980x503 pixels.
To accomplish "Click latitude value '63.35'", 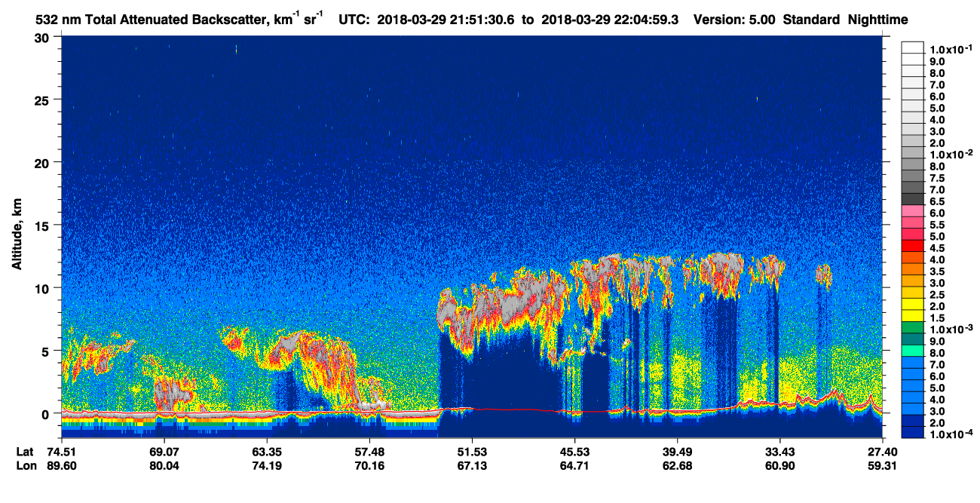I will [x=266, y=452].
